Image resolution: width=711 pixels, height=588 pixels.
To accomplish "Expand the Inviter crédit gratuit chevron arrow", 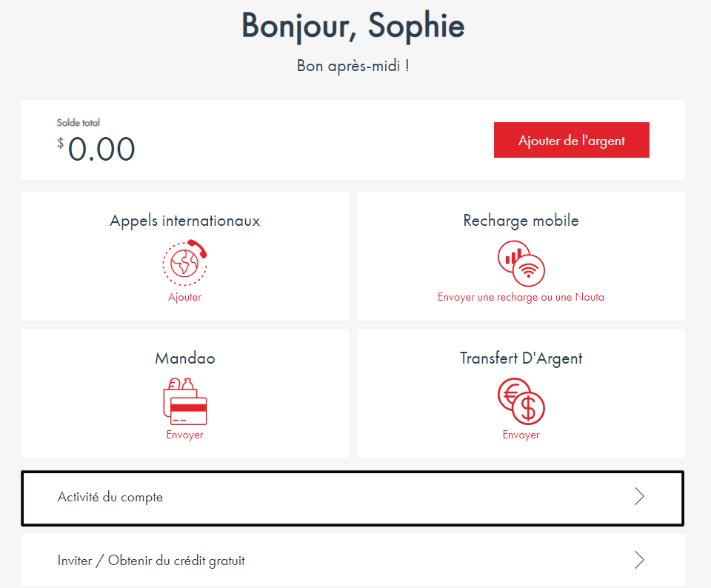I will pos(639,561).
